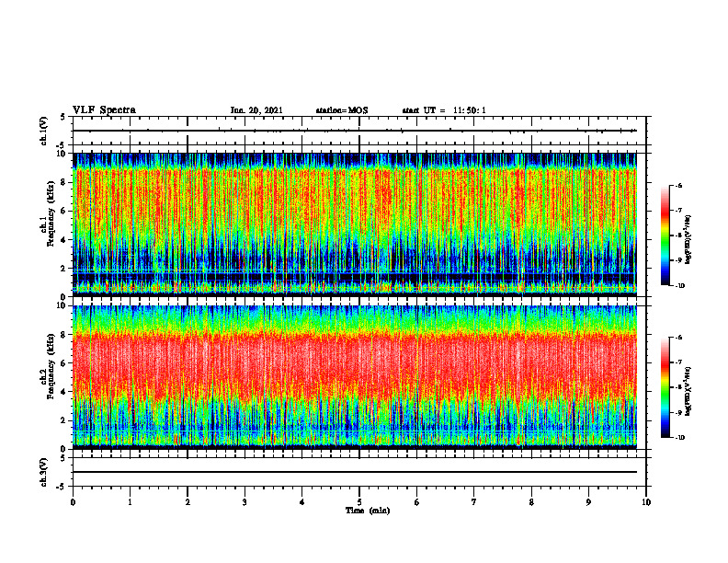Viewport: 728px width, 563px height.
Task: Select the ch.1 color bar log(PSD) label
Action: pyautogui.click(x=688, y=240)
